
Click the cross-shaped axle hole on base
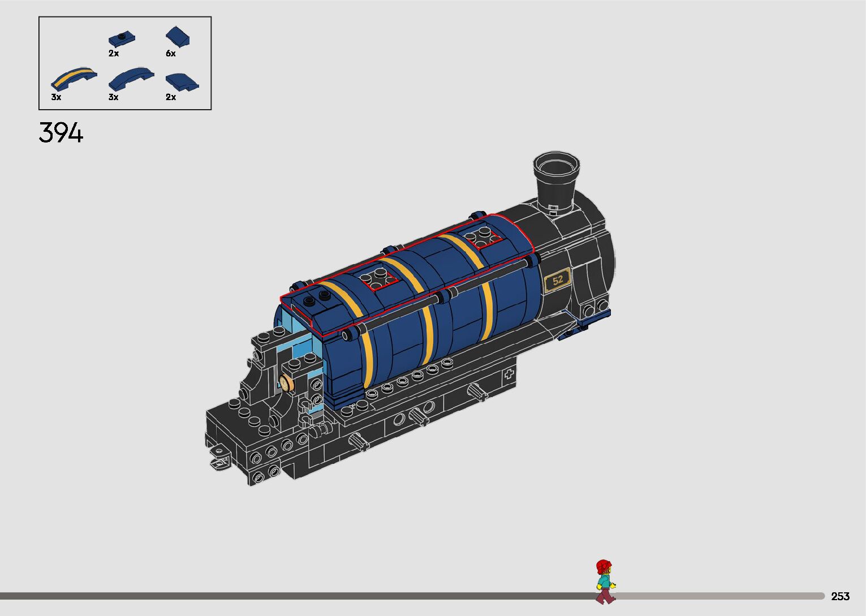click(x=510, y=374)
